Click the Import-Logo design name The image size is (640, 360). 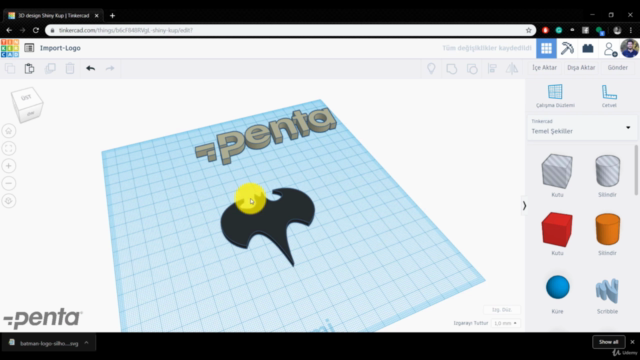[x=60, y=48]
